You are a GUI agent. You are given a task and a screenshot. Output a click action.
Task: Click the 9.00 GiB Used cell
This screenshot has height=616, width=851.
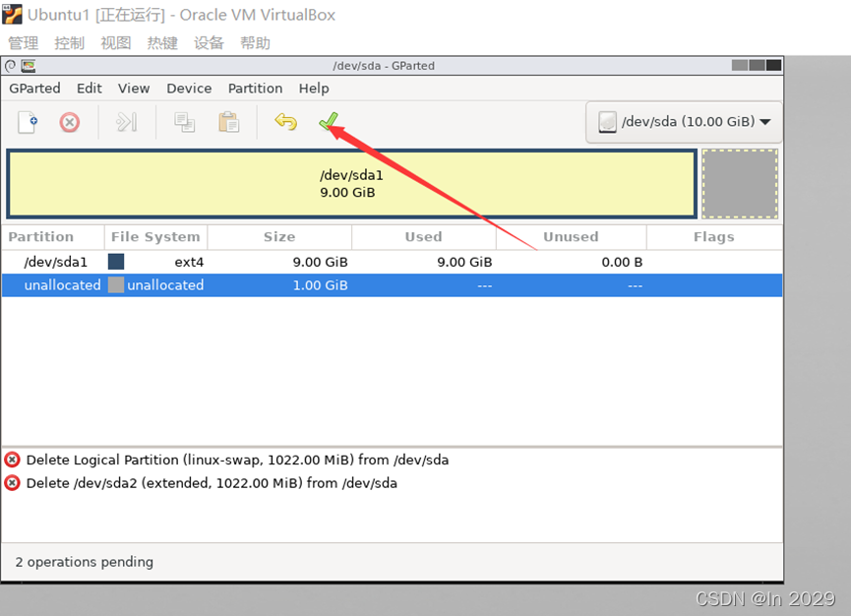point(464,262)
